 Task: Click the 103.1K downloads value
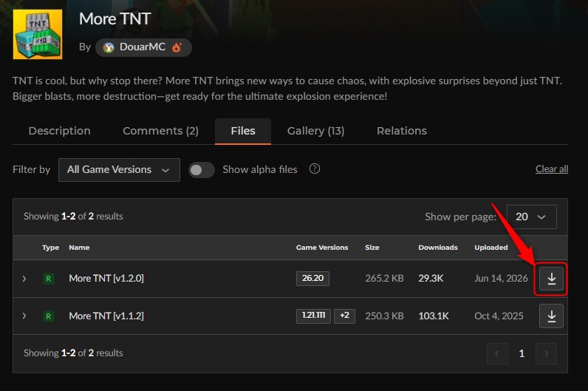(x=434, y=316)
